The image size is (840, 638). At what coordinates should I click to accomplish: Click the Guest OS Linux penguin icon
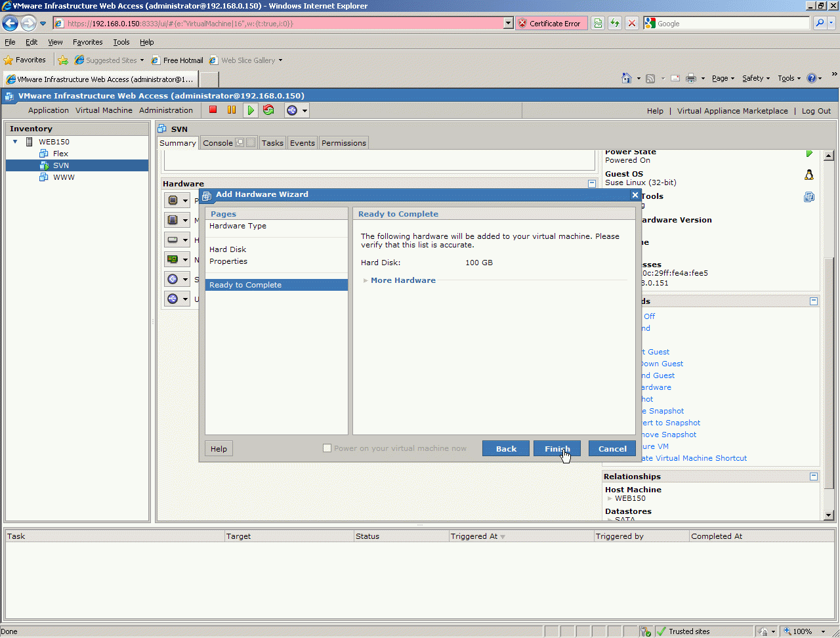(x=809, y=175)
